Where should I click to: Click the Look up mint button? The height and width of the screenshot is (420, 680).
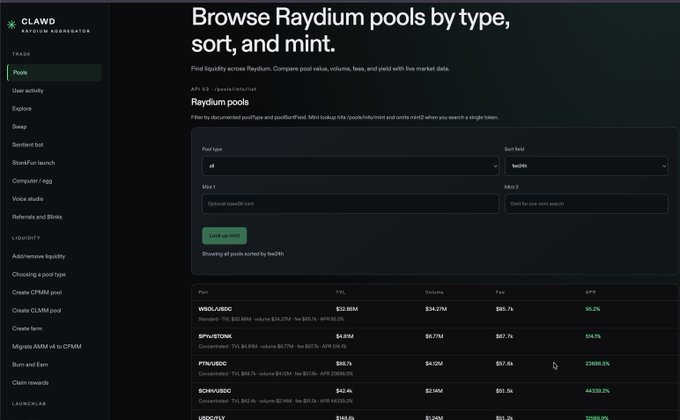(224, 236)
